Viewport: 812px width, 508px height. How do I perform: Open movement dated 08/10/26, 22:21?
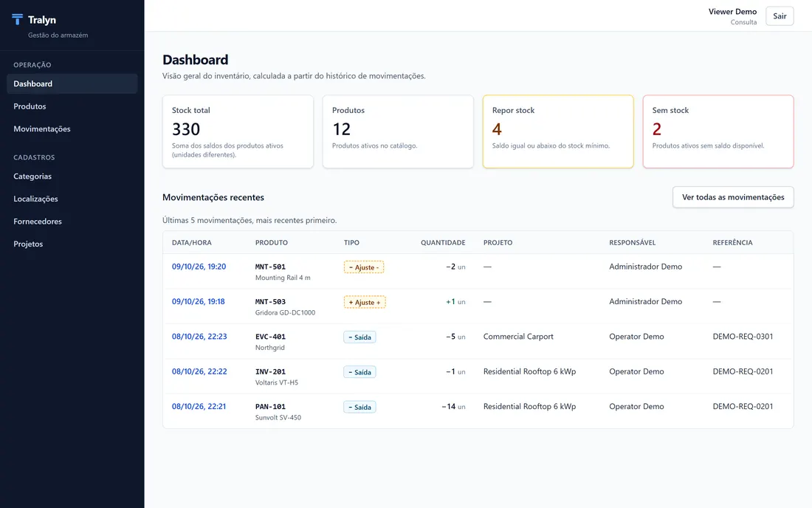coord(199,407)
